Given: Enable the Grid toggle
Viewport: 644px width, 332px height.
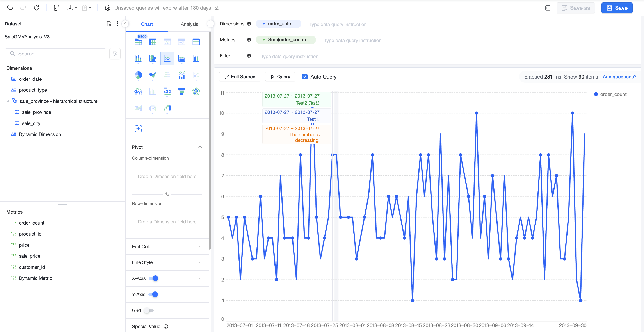Looking at the screenshot, I should 149,311.
